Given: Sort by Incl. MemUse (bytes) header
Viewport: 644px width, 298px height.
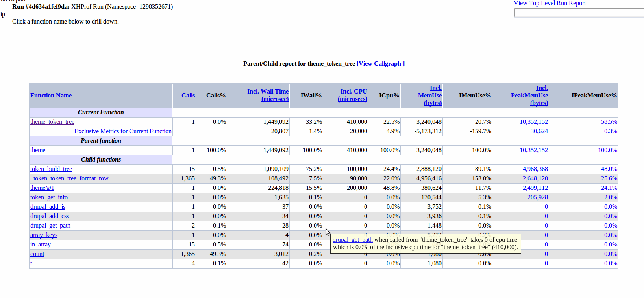Looking at the screenshot, I should coord(430,96).
